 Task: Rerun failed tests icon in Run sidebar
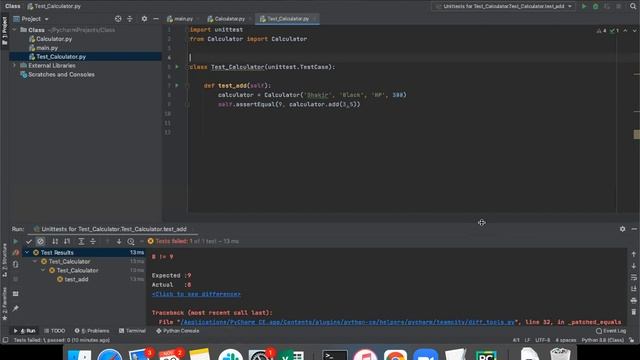click(16, 253)
